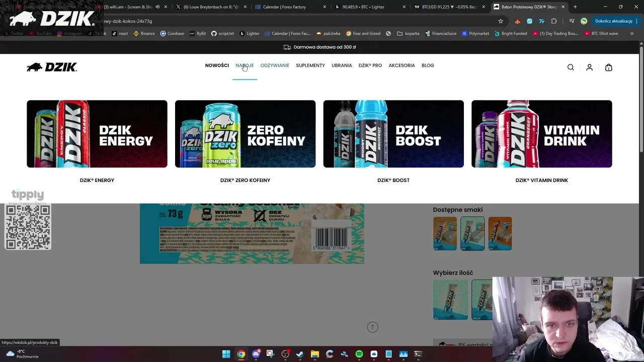Open the Bright Funded bookmark
This screenshot has height=362, width=644.
point(510,33)
